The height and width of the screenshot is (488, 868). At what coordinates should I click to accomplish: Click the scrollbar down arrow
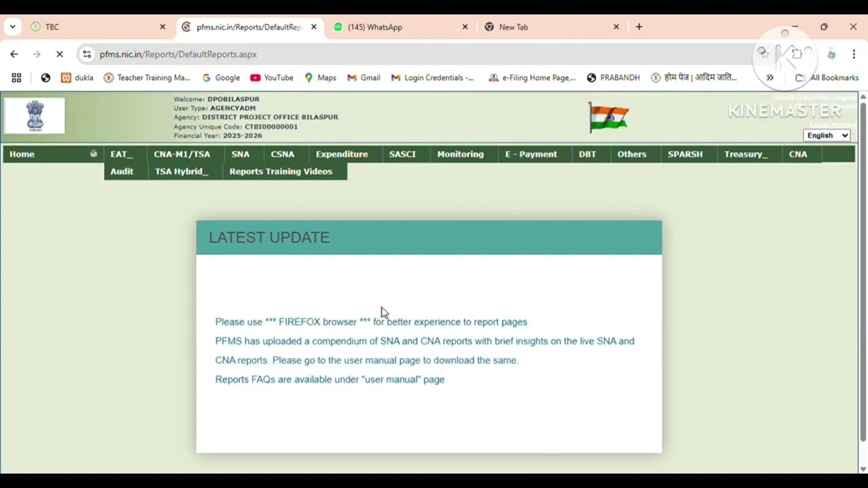click(863, 469)
